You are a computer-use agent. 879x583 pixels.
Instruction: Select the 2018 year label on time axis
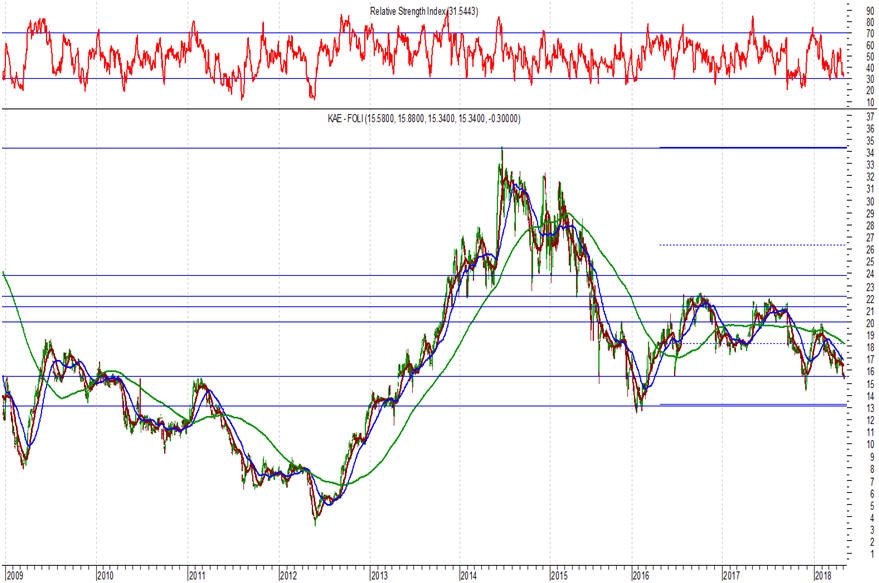coord(822,576)
